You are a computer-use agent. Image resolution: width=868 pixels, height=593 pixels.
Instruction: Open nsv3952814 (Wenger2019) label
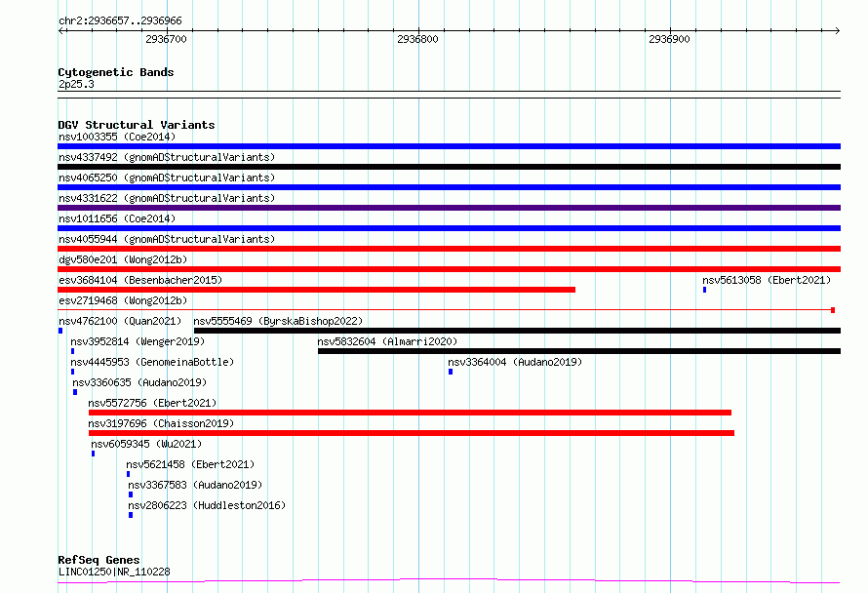coord(138,341)
